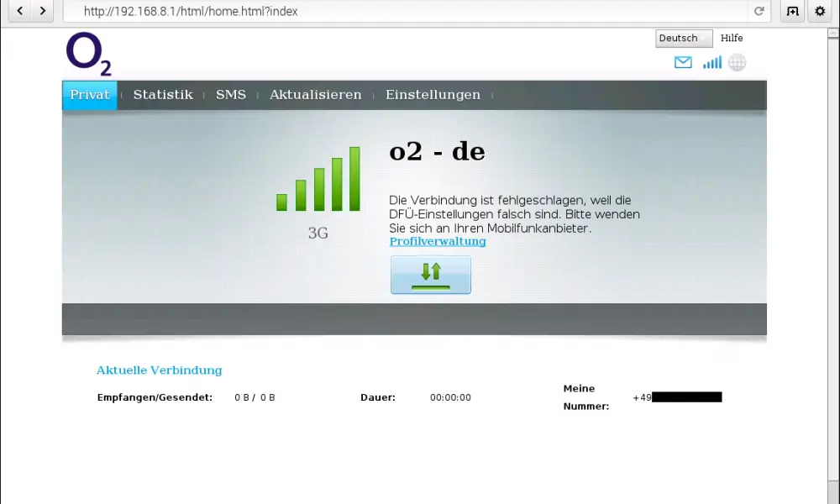This screenshot has width=840, height=504.
Task: Click the '0 B / 0 B' data value
Action: (x=255, y=397)
